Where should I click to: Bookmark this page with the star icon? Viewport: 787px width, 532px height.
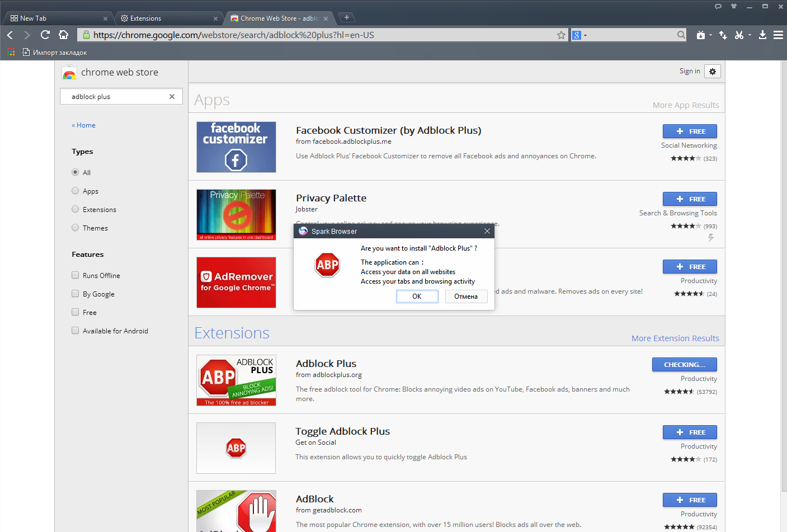pos(561,35)
